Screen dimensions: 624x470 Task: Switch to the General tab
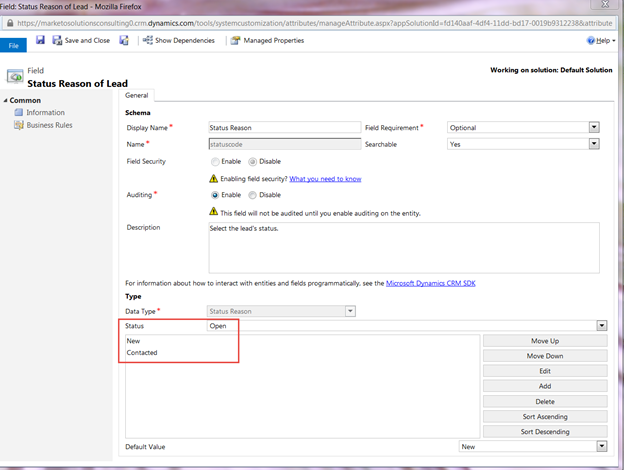tap(136, 96)
